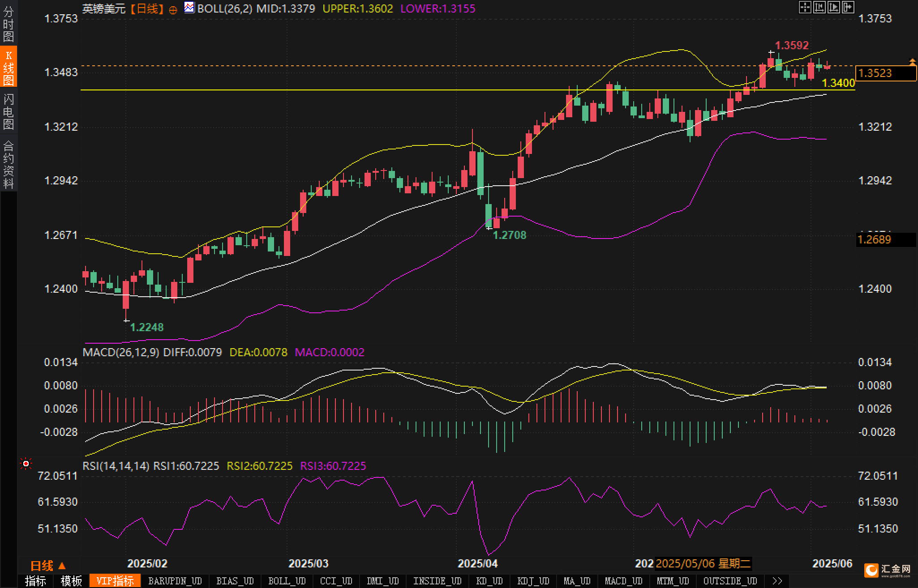Image resolution: width=918 pixels, height=588 pixels.
Task: Apply the CCI_UD indicator
Action: (336, 581)
